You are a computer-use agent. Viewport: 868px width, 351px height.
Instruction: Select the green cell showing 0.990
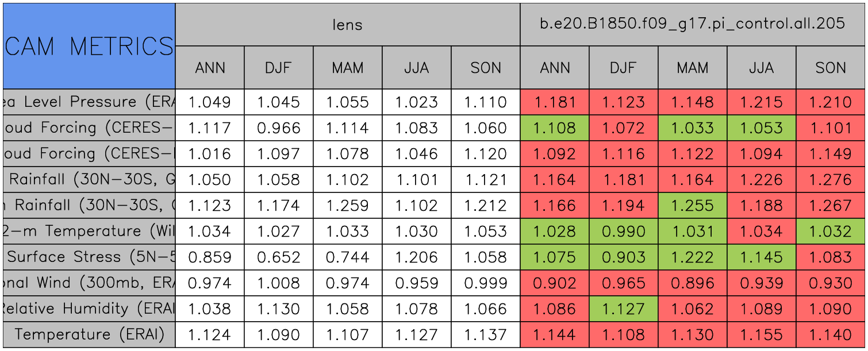click(x=623, y=231)
